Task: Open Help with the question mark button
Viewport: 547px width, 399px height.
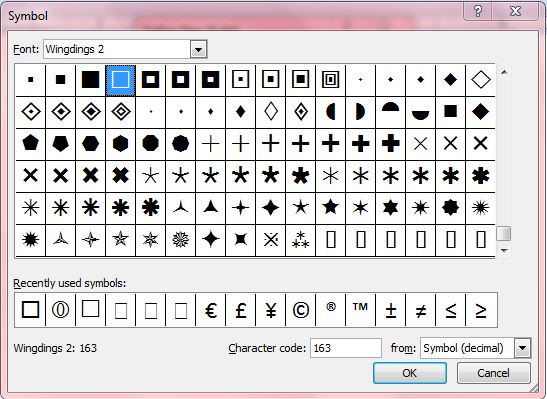Action: (478, 11)
